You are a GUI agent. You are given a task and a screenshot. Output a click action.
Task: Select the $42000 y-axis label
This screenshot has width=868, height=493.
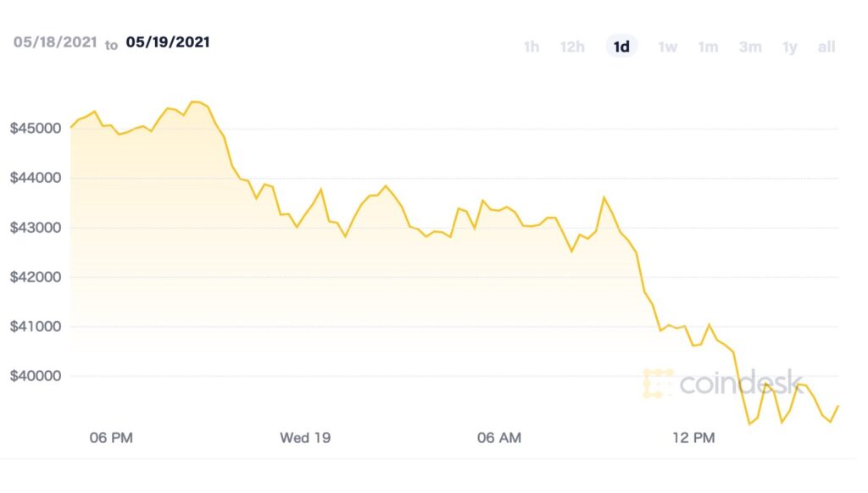pos(36,277)
